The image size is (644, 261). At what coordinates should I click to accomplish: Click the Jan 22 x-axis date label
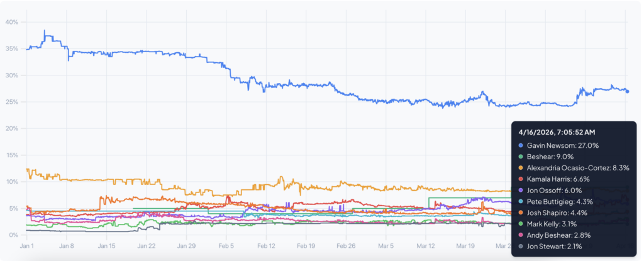click(147, 245)
